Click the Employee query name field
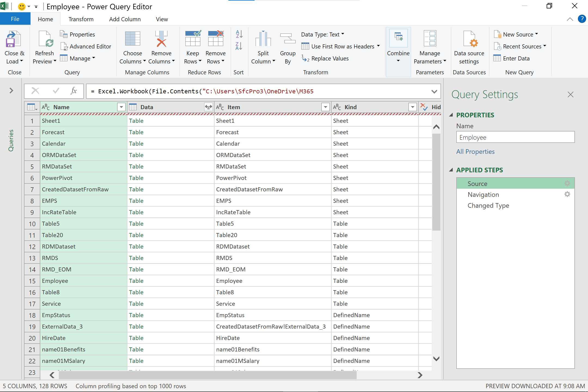The width and height of the screenshot is (588, 392). tap(515, 137)
